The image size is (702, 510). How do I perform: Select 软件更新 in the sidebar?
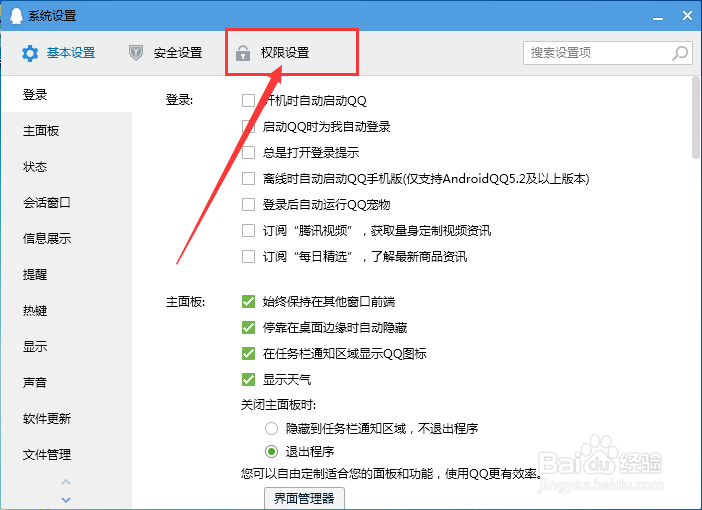tap(66, 419)
